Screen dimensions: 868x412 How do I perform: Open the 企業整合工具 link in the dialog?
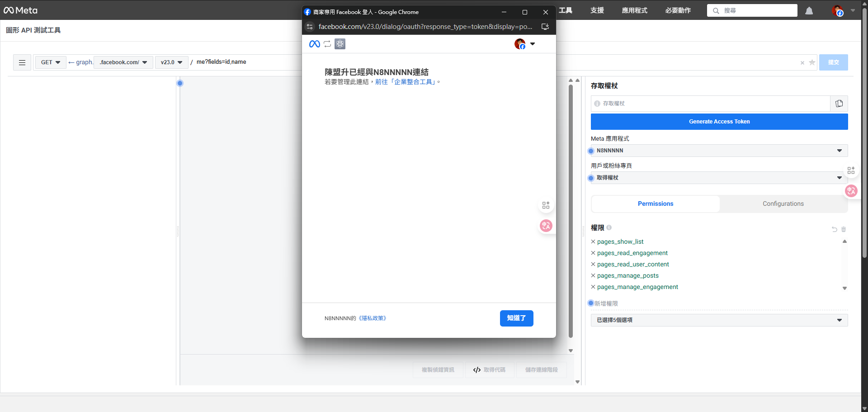click(x=406, y=82)
